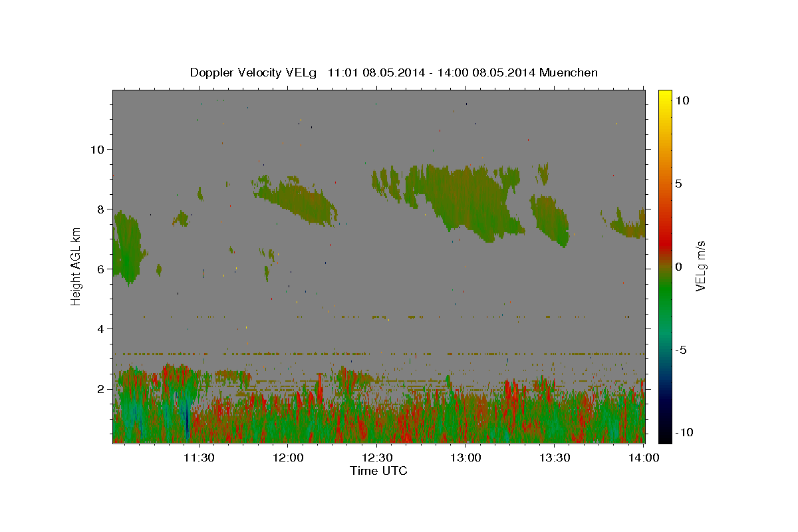Click the plot title 'Doppler Velocity VELg'

pos(253,72)
